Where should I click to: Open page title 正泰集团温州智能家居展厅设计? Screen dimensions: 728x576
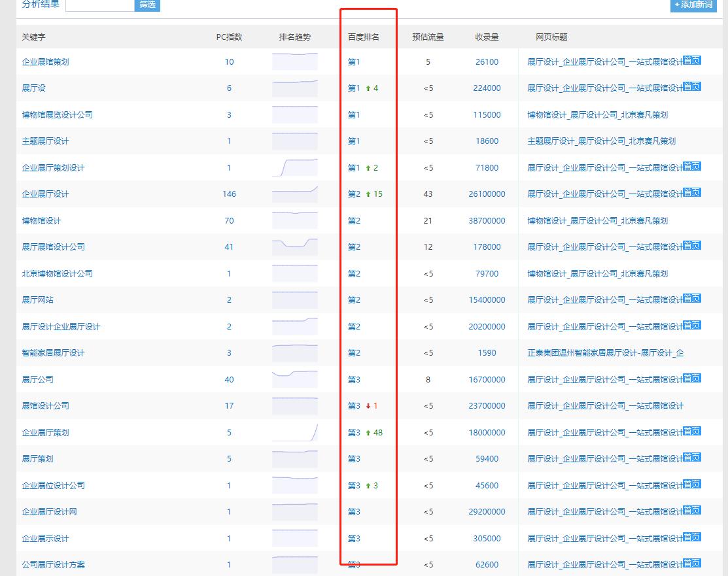606,353
